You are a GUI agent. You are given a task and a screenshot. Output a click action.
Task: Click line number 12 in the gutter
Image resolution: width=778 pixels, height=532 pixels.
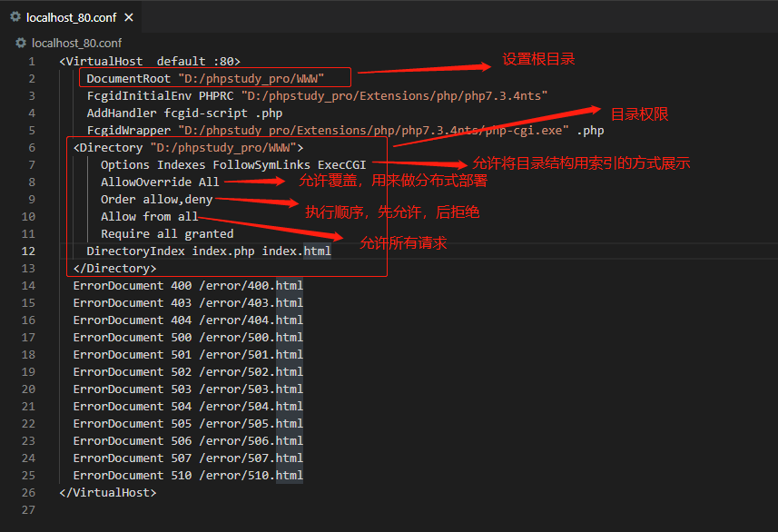[28, 251]
